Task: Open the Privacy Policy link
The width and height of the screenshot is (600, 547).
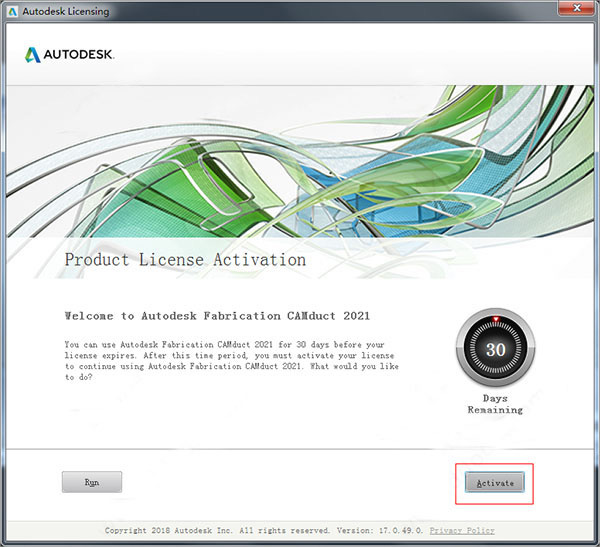Action: click(x=462, y=531)
